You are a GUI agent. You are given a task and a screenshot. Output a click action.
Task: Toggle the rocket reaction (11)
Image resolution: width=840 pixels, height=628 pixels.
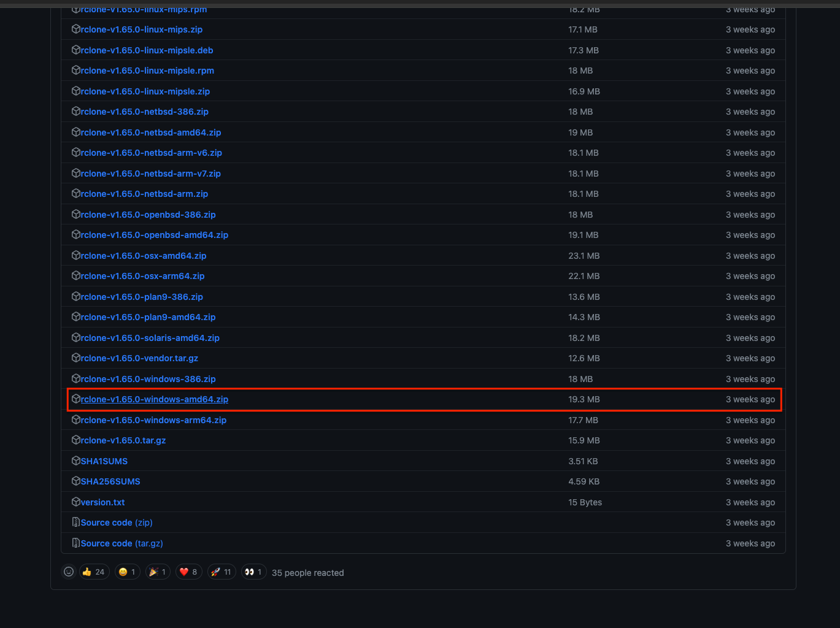222,572
